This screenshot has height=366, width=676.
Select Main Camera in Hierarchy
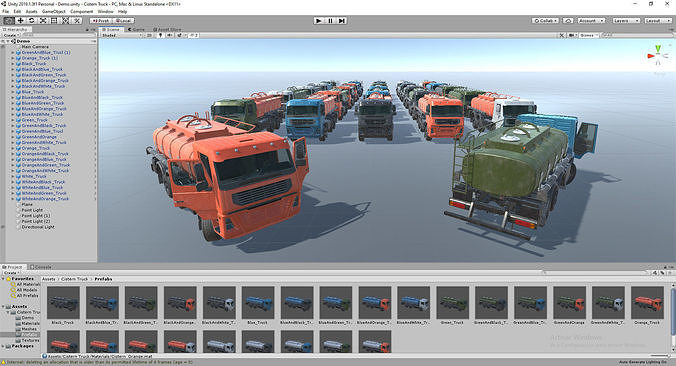tap(35, 47)
